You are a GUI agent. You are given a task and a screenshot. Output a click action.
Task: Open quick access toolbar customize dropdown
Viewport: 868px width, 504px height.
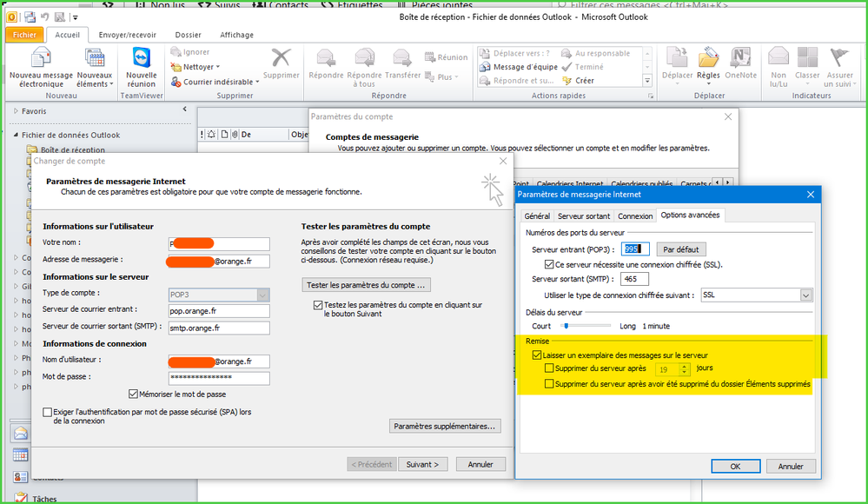coord(76,17)
